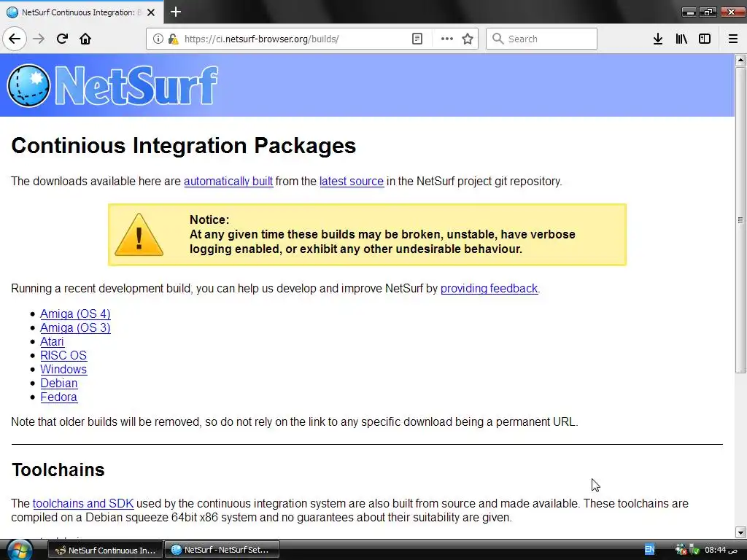The width and height of the screenshot is (747, 560).
Task: Open the Fedora builds link
Action: (x=58, y=397)
